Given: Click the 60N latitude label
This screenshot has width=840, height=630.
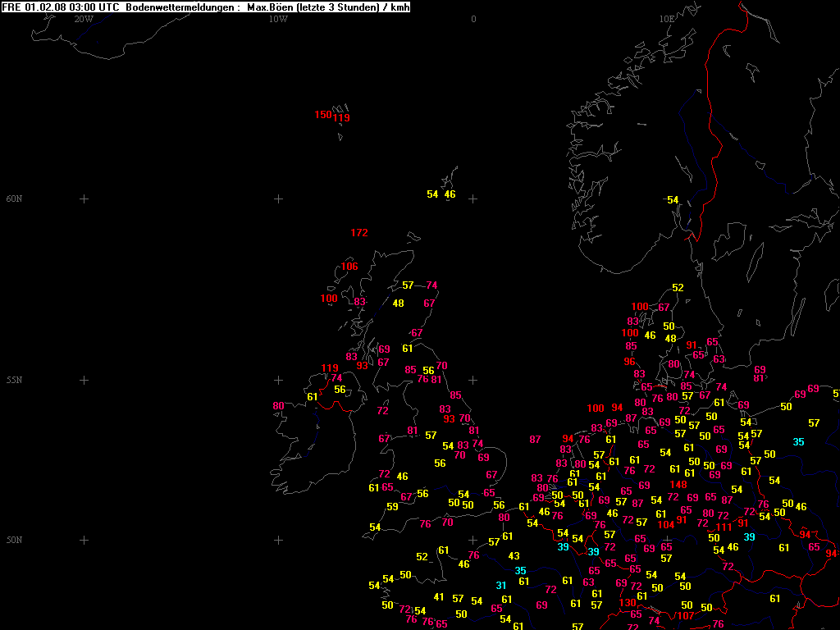Looking at the screenshot, I should point(14,199).
